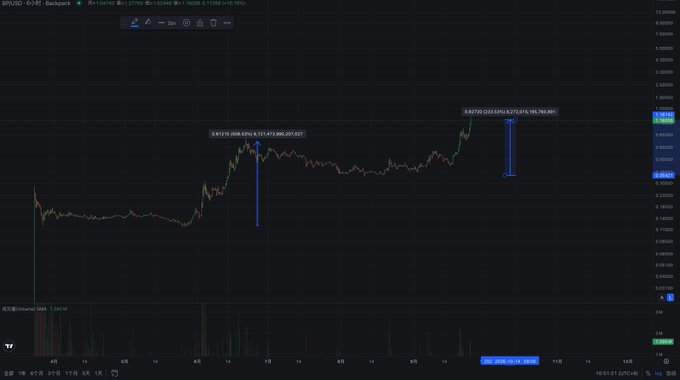This screenshot has height=380, width=680.
Task: Open chart settings gear near time axis
Action: [x=666, y=361]
